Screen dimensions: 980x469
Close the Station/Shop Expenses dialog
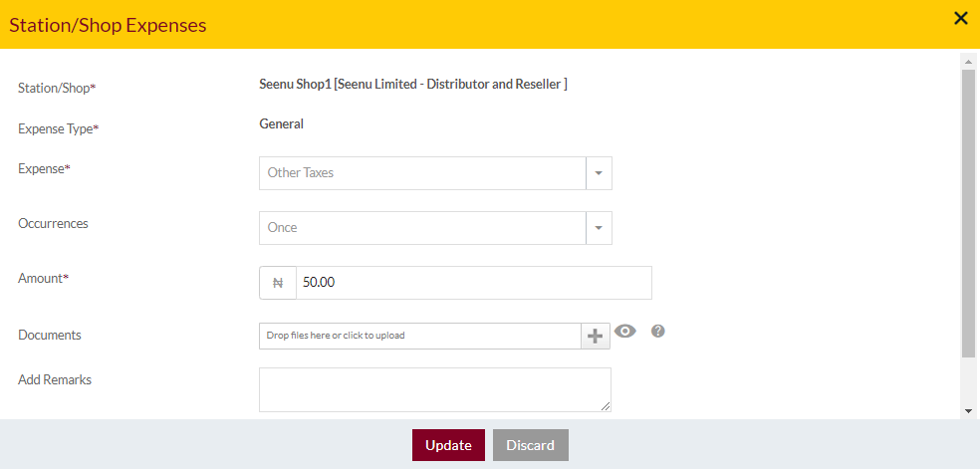961,19
